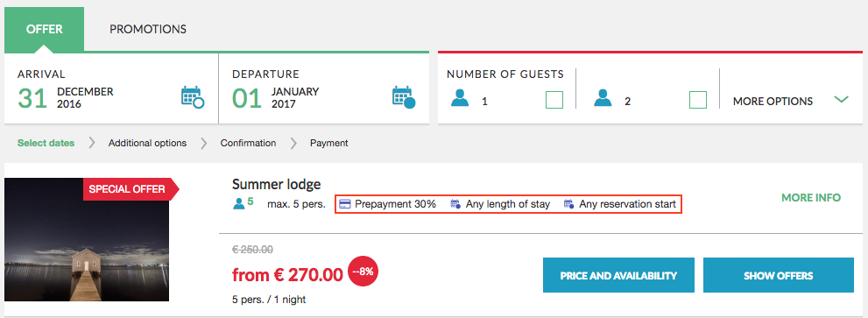The image size is (868, 318).
Task: Open the arrival date calendar icon
Action: point(193,97)
